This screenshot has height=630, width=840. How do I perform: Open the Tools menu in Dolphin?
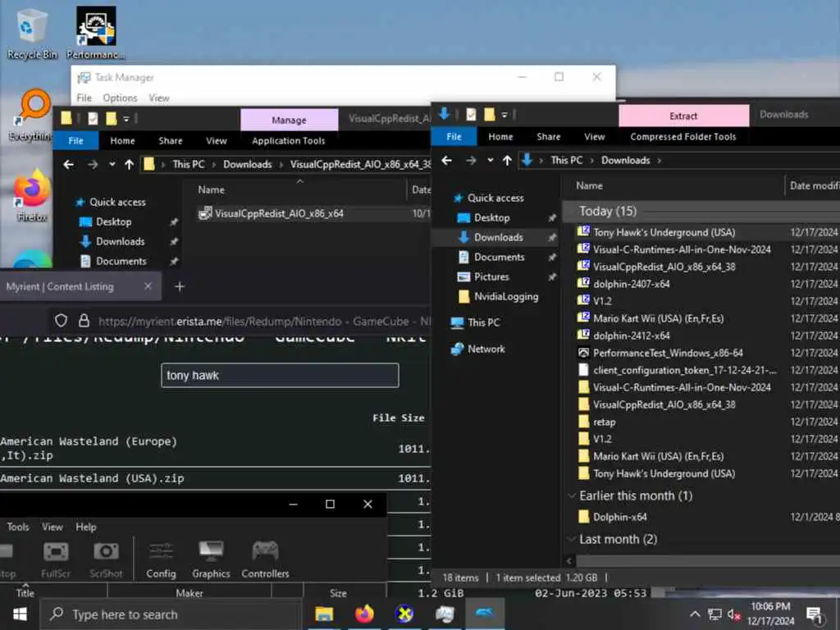(x=18, y=527)
